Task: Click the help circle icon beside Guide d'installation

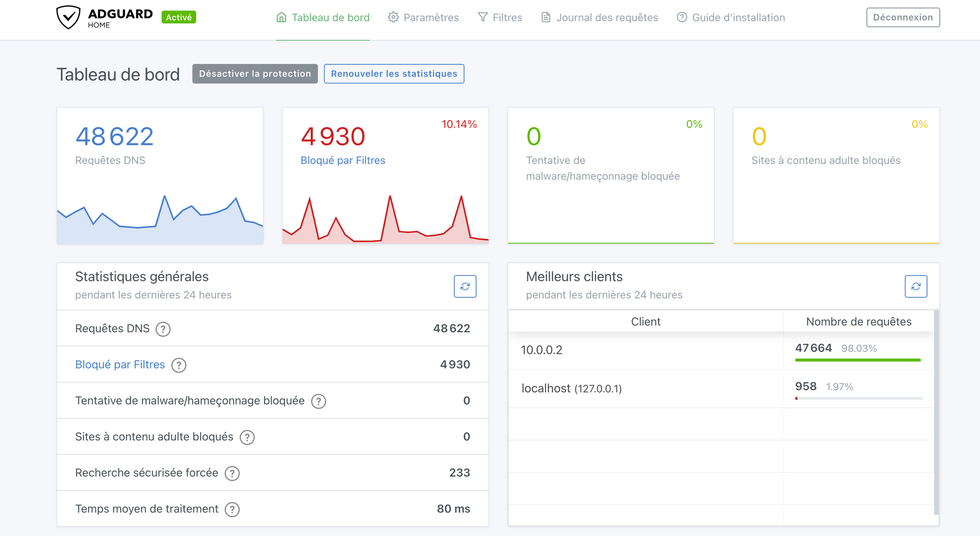Action: point(682,18)
